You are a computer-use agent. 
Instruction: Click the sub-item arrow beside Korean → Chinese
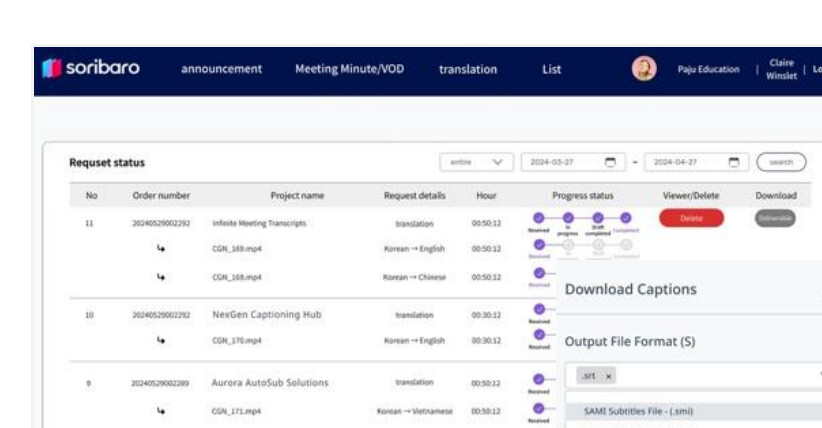161,276
